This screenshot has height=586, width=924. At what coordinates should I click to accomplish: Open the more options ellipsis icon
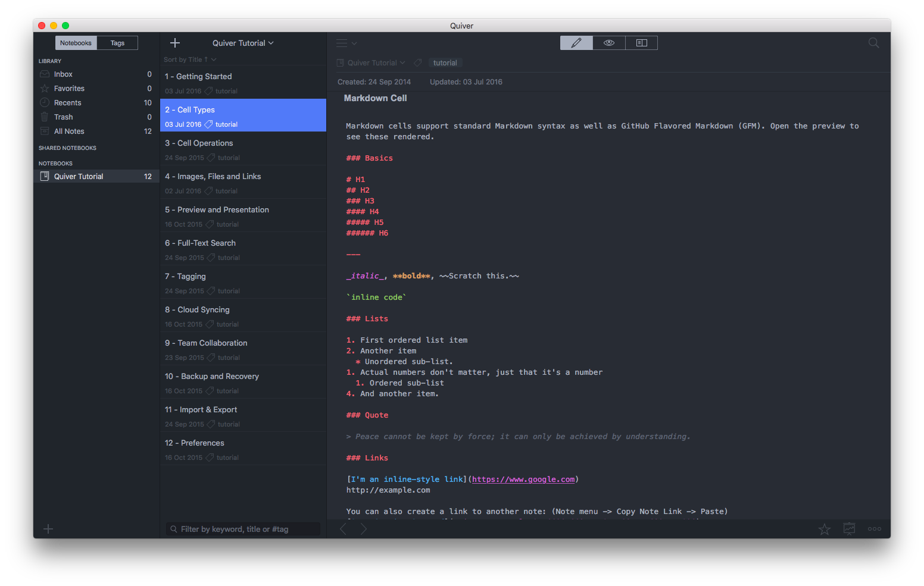pyautogui.click(x=875, y=529)
